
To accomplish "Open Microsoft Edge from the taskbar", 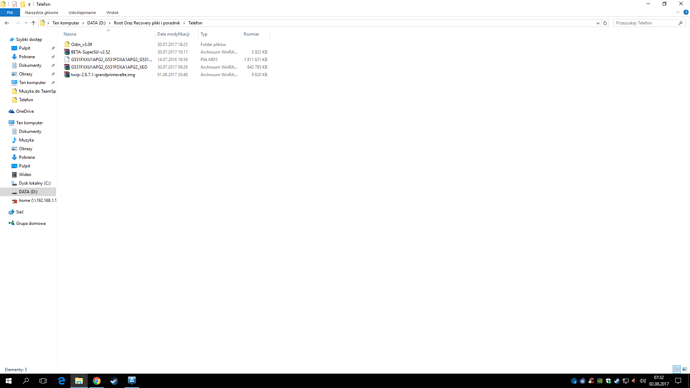I will click(62, 381).
